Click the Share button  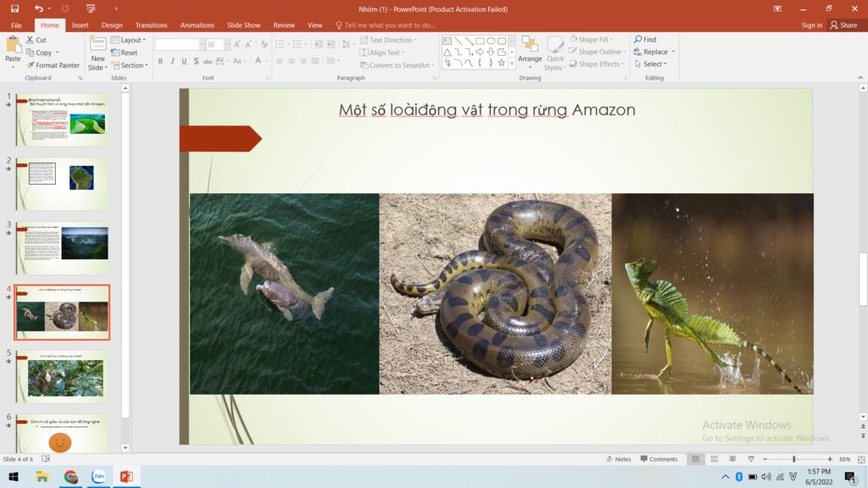843,25
